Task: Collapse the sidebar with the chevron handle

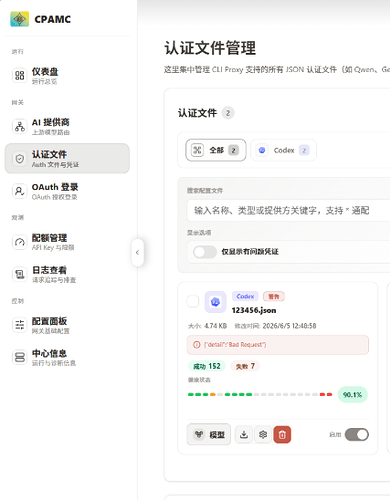Action: [x=137, y=252]
